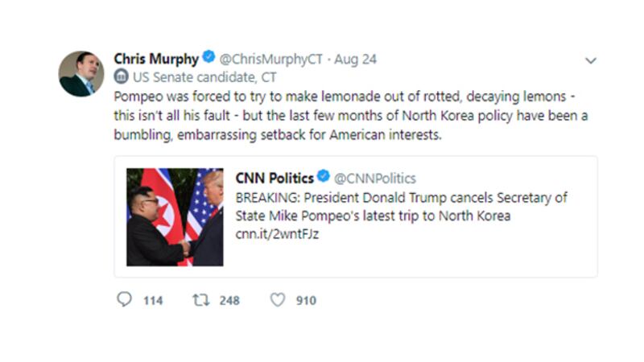
Task: Open Chris Murphy's profile picture
Action: (81, 74)
